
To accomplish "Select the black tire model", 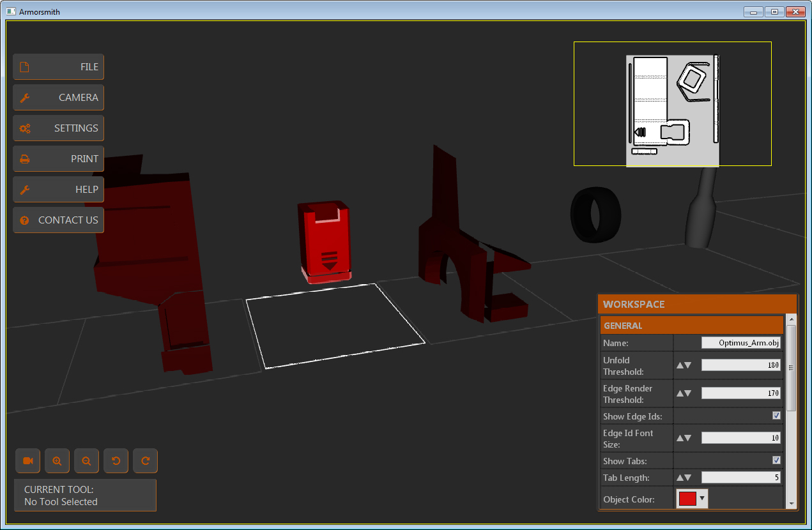I will [x=595, y=215].
